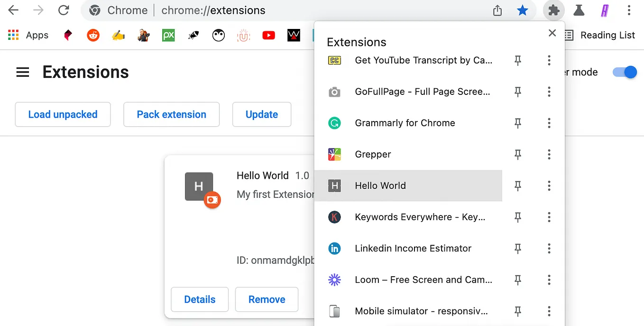Open the YouTube bookmark icon
The height and width of the screenshot is (326, 644).
point(268,35)
